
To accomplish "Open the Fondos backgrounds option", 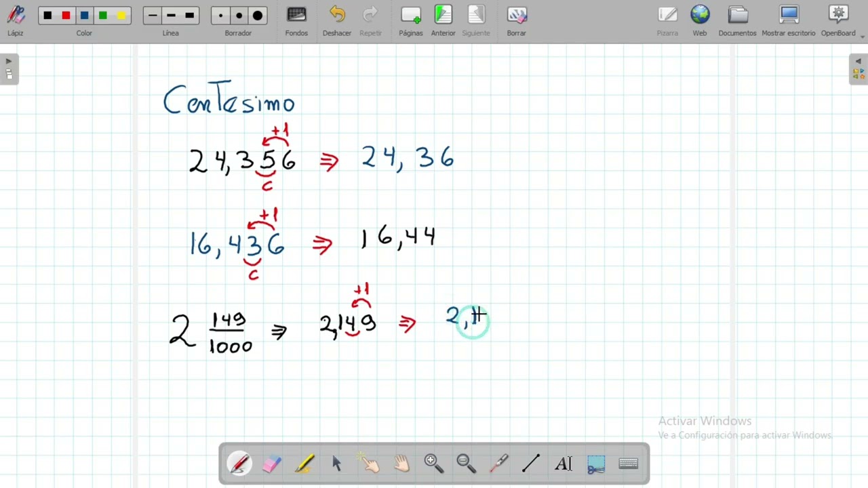I will [x=296, y=20].
